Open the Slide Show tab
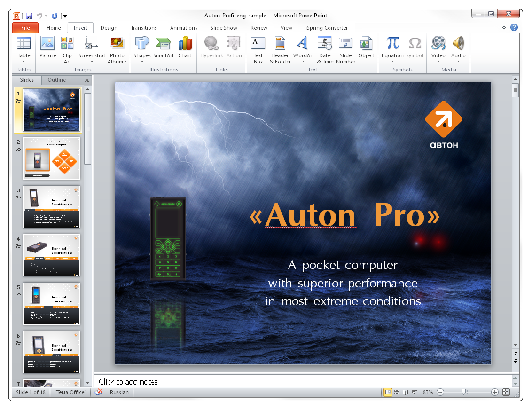 pos(224,28)
